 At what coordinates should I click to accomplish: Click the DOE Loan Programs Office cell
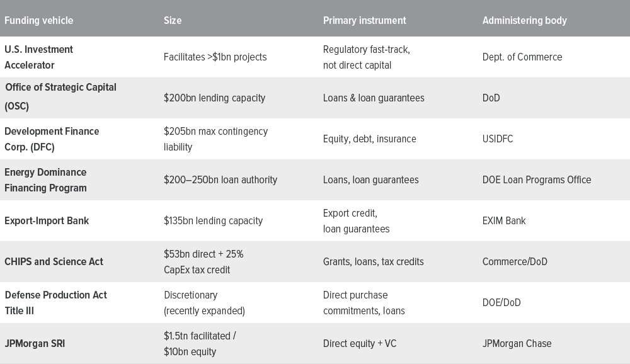click(x=537, y=179)
